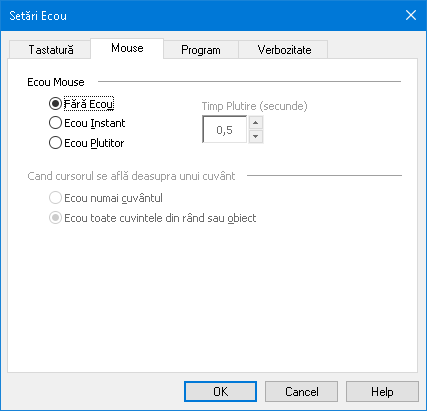Select the Fără Ecou radio button
This screenshot has width=427, height=411.
[82, 104]
